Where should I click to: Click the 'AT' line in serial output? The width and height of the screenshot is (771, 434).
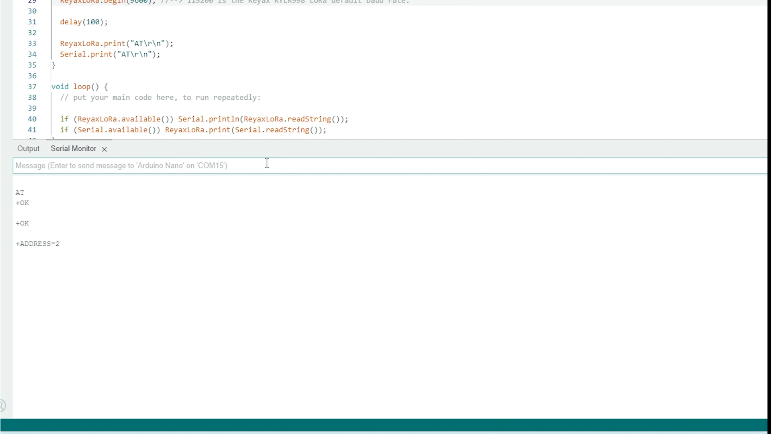(20, 192)
